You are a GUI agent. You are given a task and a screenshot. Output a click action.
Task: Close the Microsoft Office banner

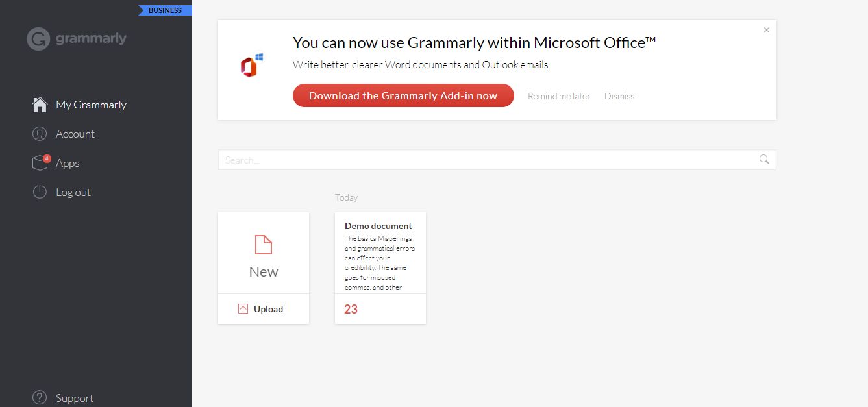(x=767, y=30)
